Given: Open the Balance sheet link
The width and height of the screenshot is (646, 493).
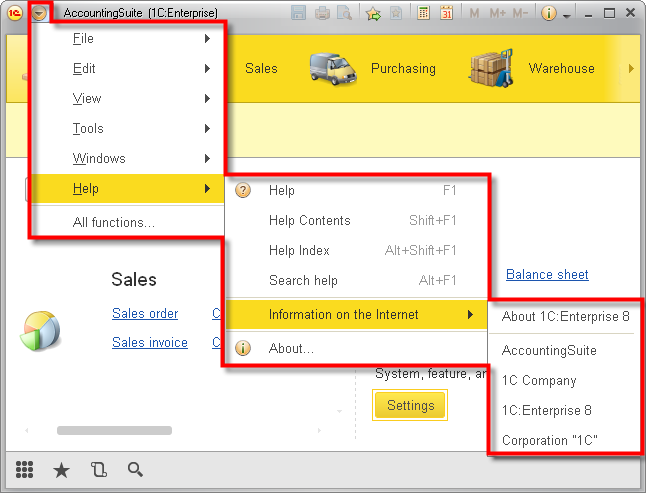Looking at the screenshot, I should (x=547, y=275).
